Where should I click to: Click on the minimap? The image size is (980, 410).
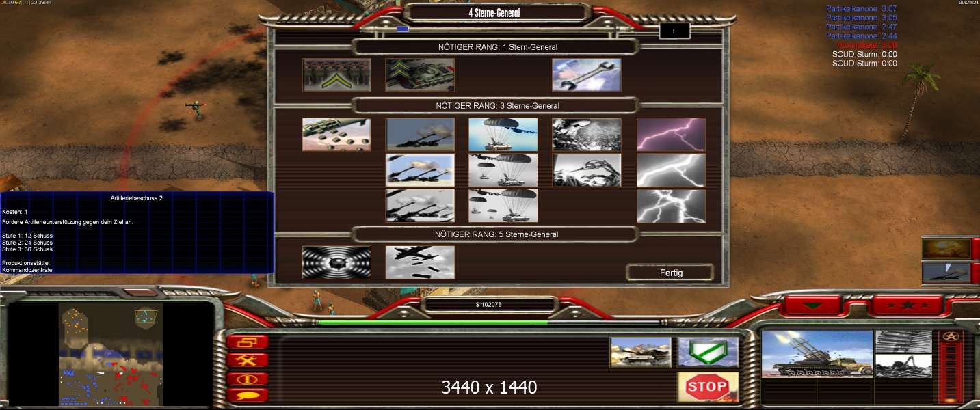(111, 354)
